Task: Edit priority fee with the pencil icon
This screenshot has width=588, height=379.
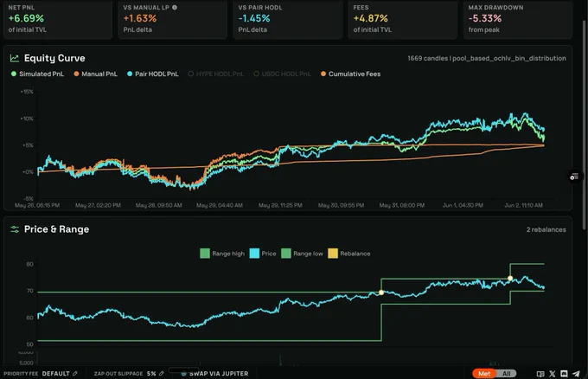Action: 75,373
